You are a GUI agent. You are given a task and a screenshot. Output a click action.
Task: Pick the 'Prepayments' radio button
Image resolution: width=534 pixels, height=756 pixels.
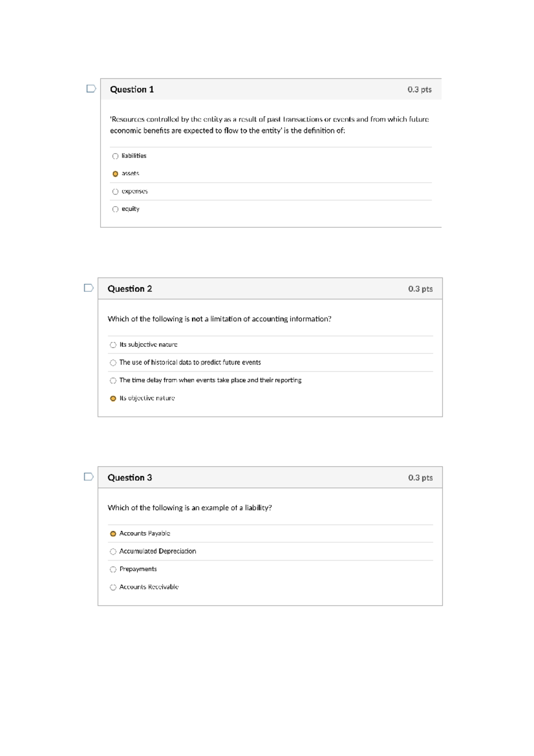[113, 569]
